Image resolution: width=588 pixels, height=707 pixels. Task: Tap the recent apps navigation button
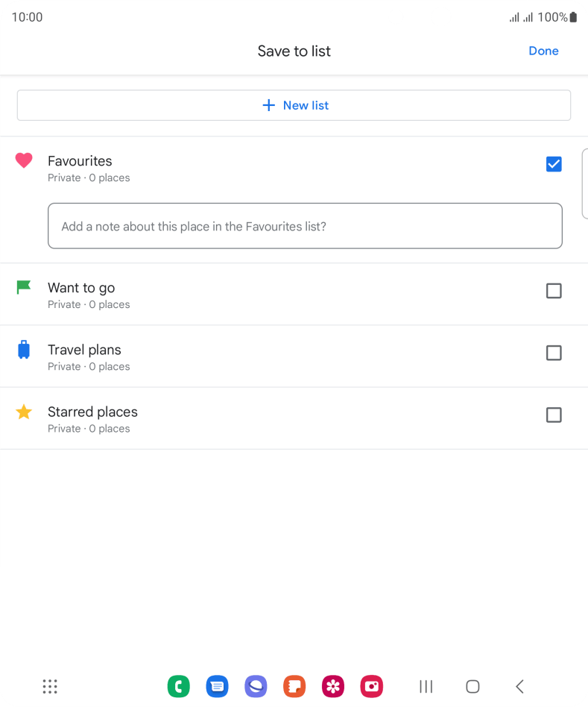click(426, 686)
